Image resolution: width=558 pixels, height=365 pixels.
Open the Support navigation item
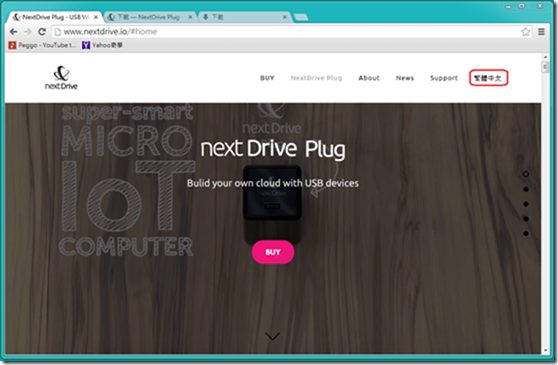[x=444, y=78]
